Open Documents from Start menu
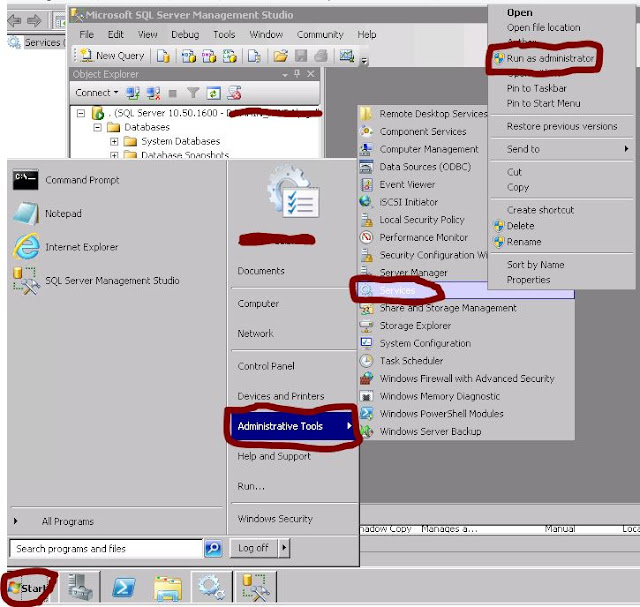The width and height of the screenshot is (640, 607). click(261, 271)
